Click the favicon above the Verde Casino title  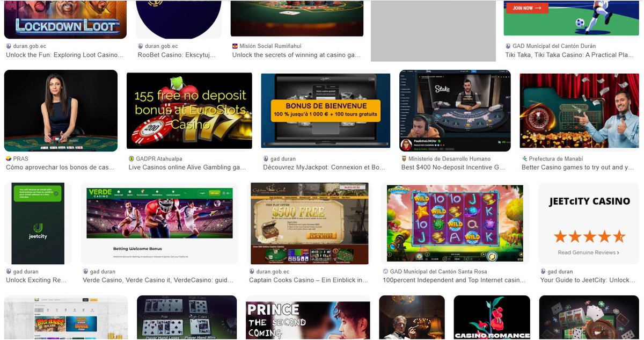click(86, 272)
